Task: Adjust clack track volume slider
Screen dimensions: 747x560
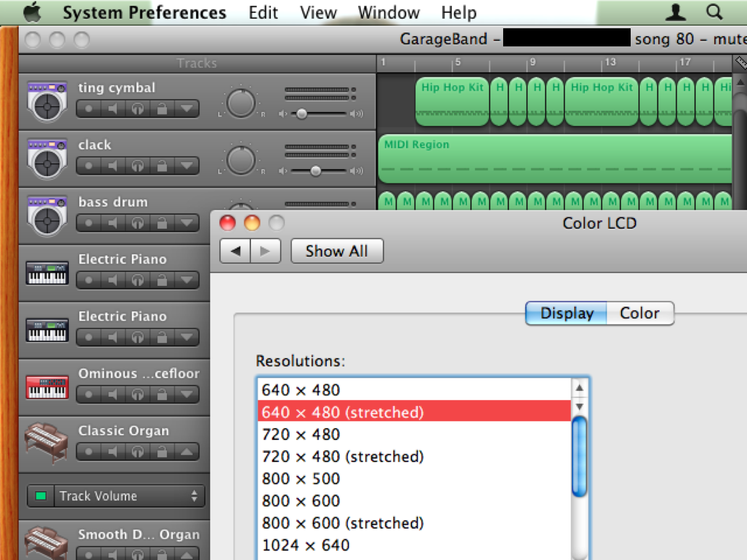Action: tap(315, 171)
